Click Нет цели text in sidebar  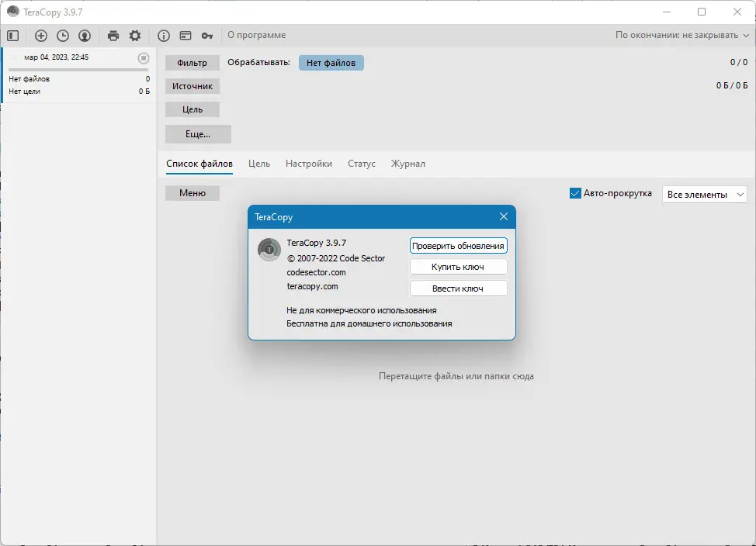tap(25, 92)
